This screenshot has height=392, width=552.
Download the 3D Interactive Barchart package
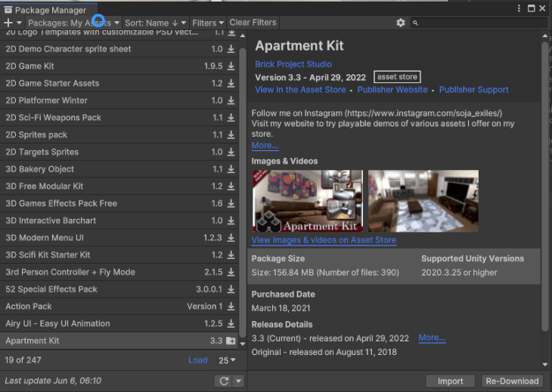coord(231,221)
